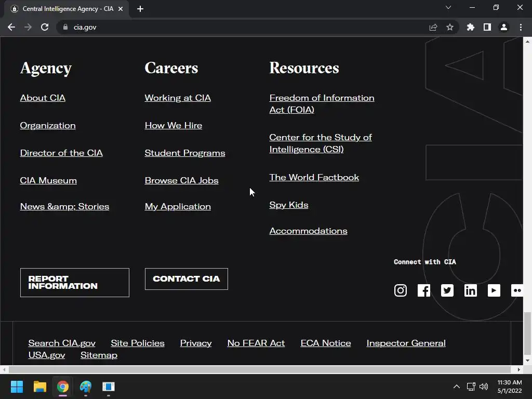Open About CIA link

point(43,98)
